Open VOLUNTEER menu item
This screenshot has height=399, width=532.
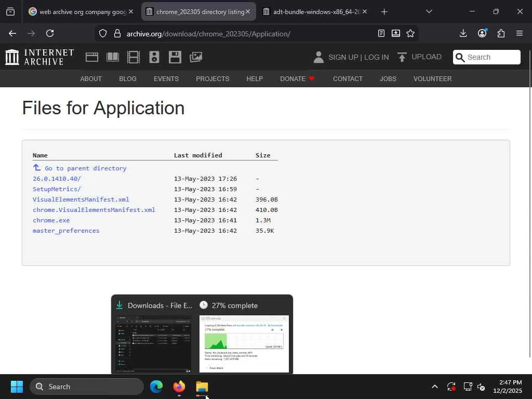click(432, 79)
